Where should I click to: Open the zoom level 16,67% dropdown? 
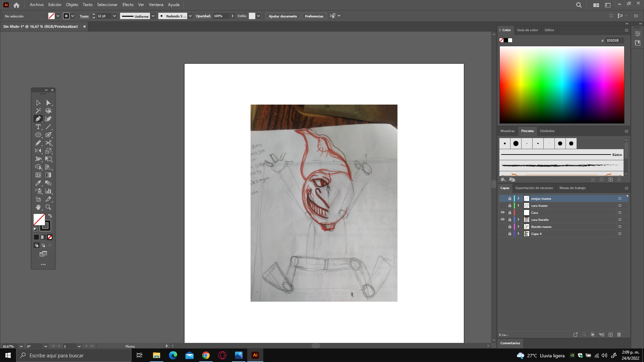tap(21, 346)
